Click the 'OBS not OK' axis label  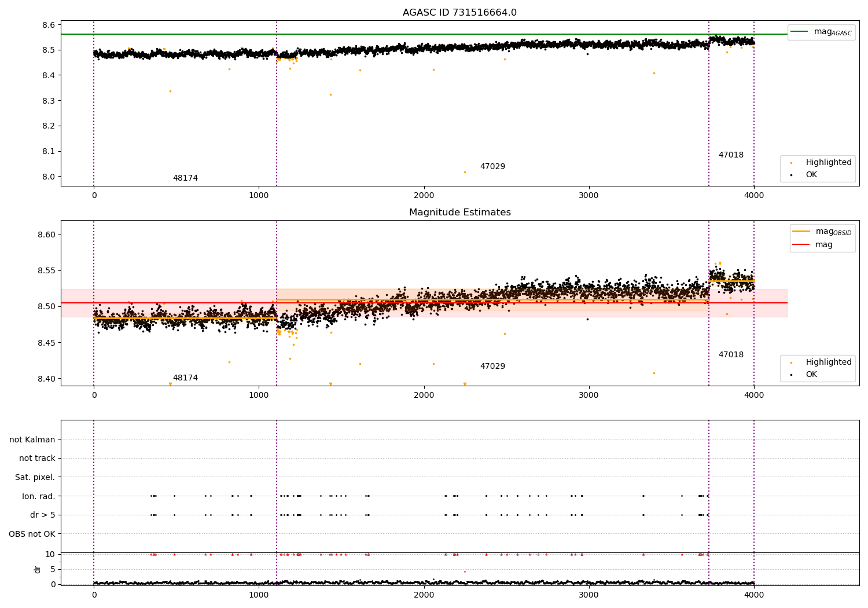pyautogui.click(x=32, y=534)
